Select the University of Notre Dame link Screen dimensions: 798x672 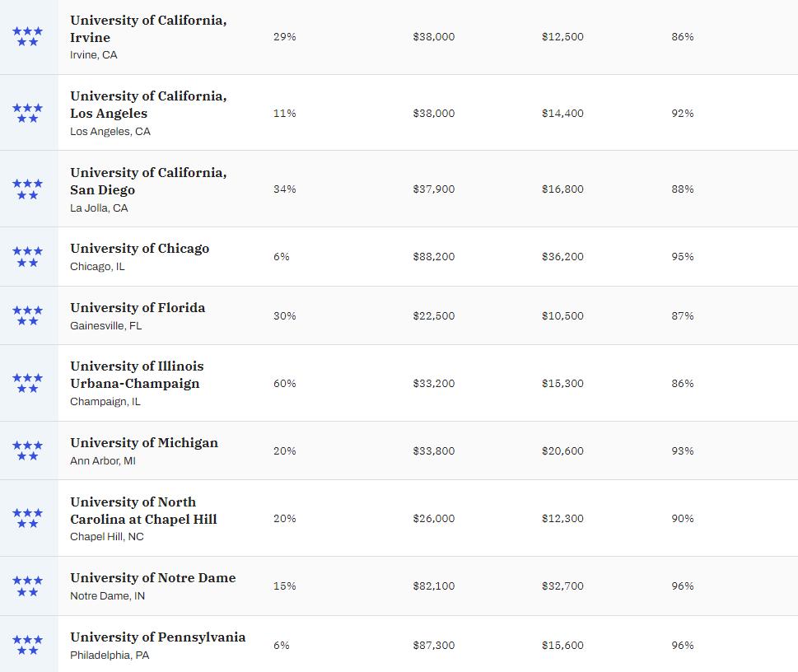coord(152,578)
